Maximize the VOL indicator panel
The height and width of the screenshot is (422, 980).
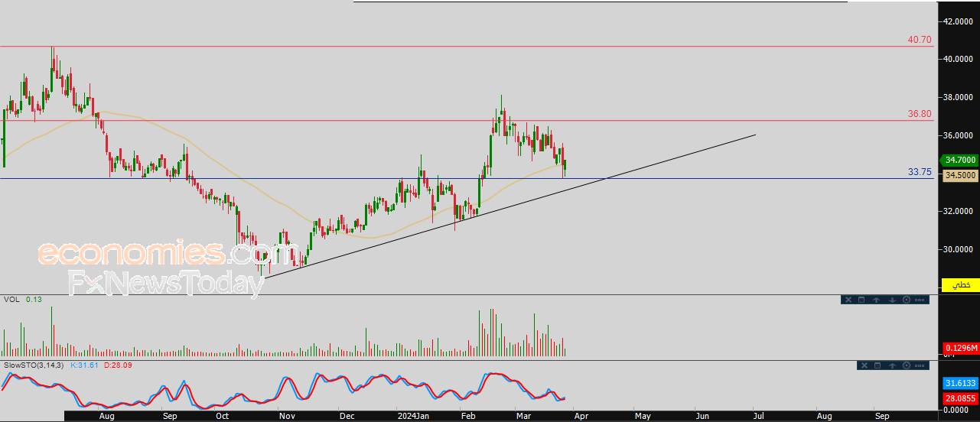861,300
